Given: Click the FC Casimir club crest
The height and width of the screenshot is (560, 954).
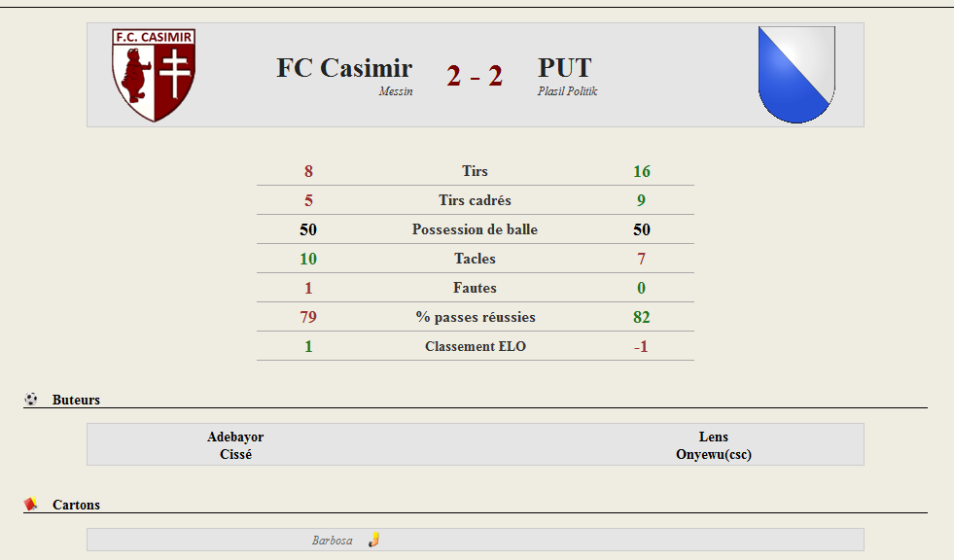Looking at the screenshot, I should coord(154,75).
